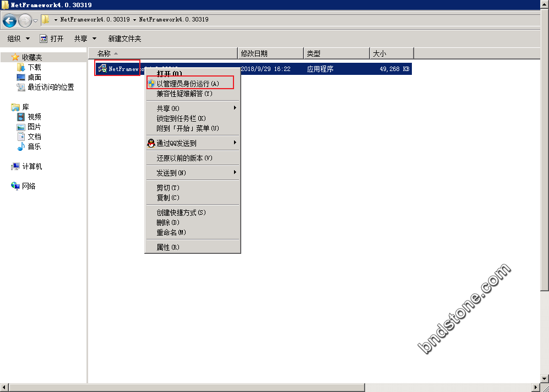Click second NetFramework4.0.30319 breadcrumb segment
Image resolution: width=549 pixels, height=392 pixels.
click(x=173, y=20)
